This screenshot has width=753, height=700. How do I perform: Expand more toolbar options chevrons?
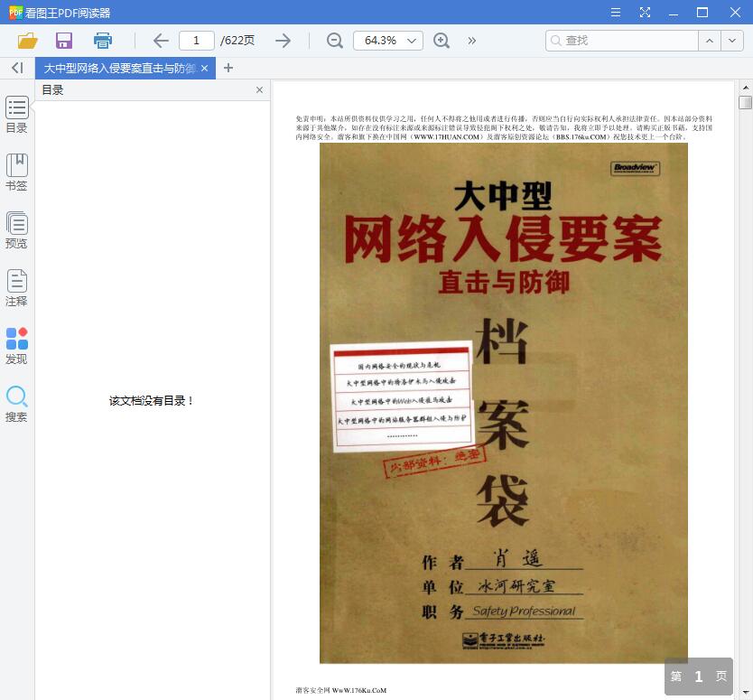(471, 41)
